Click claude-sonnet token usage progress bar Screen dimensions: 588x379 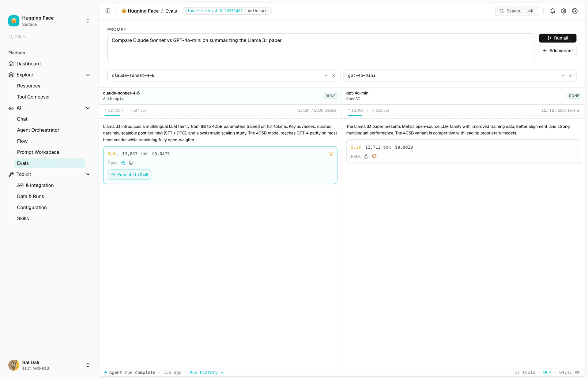pos(220,115)
